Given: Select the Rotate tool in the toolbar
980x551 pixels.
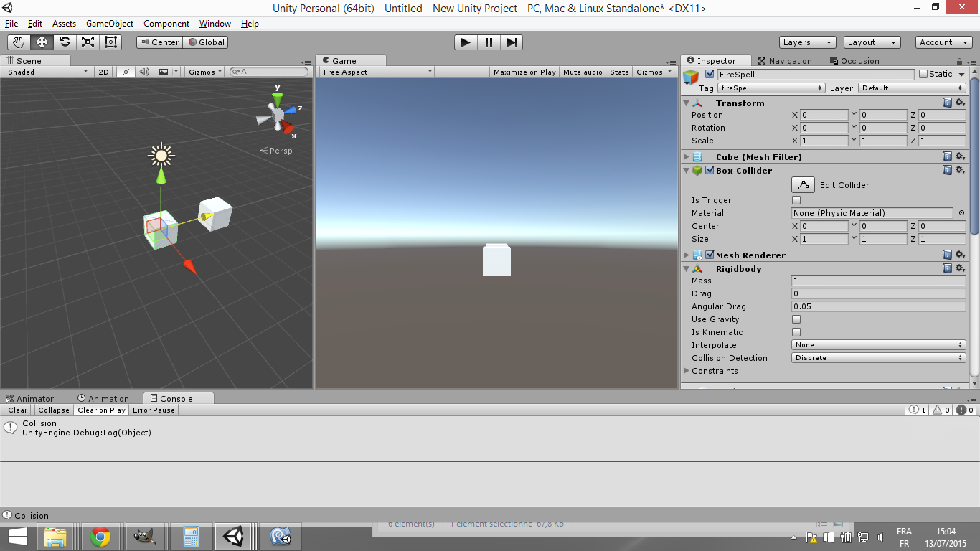Looking at the screenshot, I should point(65,42).
